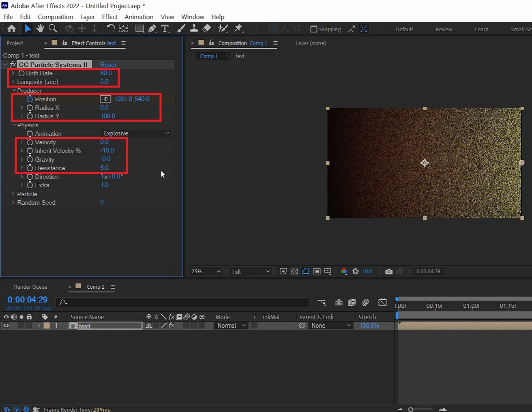Toggle the Gravity stopwatch
Viewport: 532px width, 412px height.
point(30,159)
